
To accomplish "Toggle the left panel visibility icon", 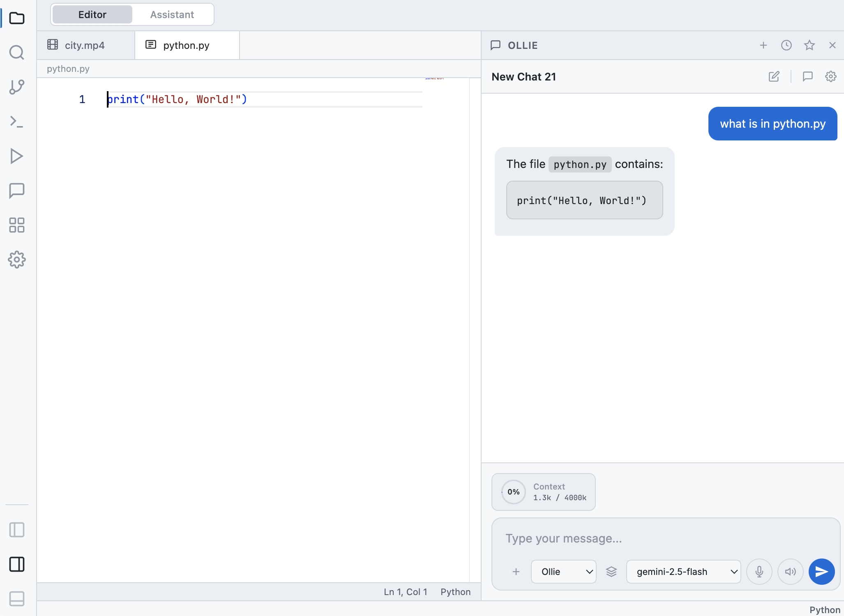I will tap(17, 530).
